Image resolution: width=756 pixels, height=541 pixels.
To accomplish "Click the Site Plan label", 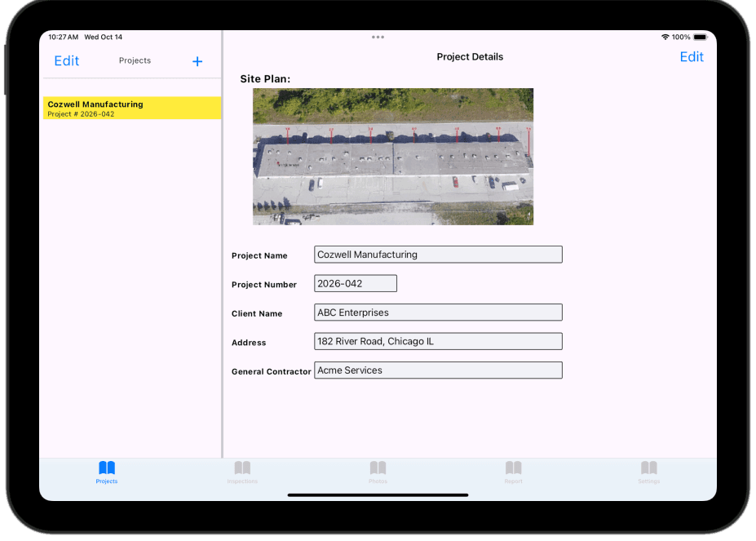I will coord(265,79).
